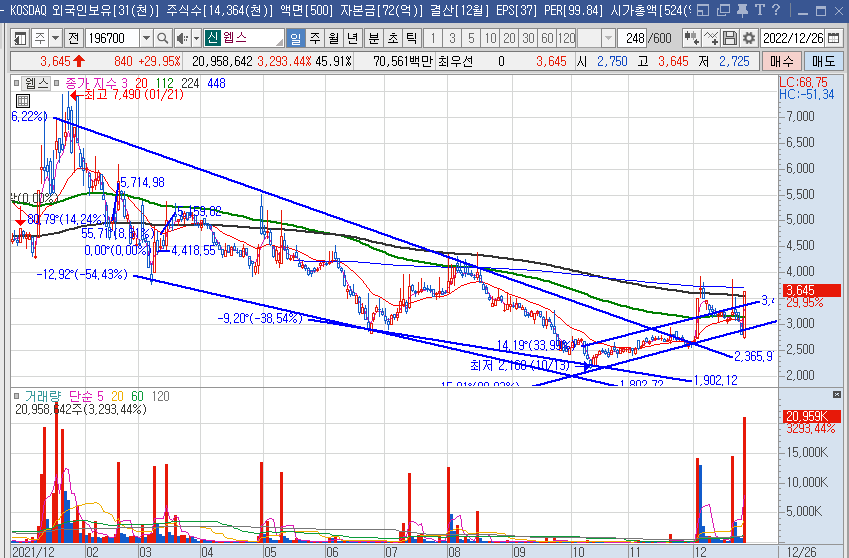
Task: Click the low price value 2,725
Action: click(x=734, y=61)
